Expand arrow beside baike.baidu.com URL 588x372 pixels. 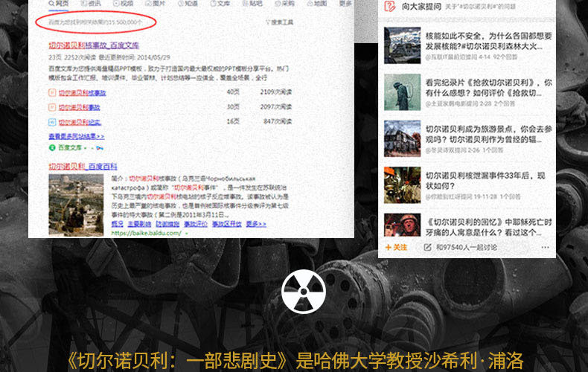186,234
